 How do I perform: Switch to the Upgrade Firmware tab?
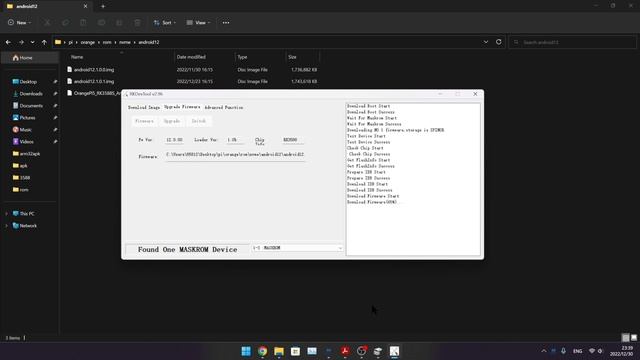pos(182,107)
